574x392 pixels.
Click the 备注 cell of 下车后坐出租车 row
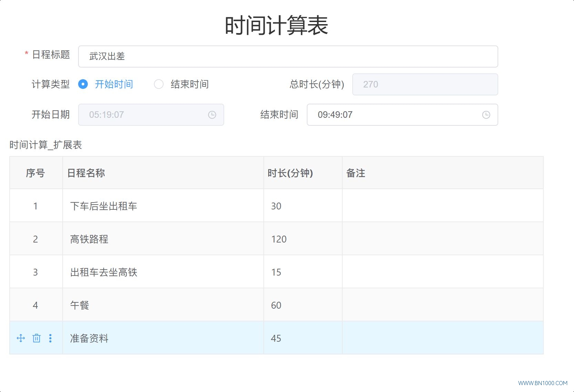443,206
